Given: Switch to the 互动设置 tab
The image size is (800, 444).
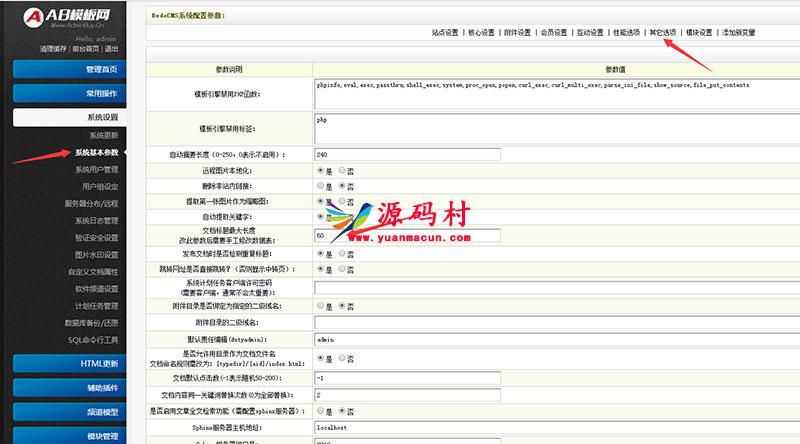Looking at the screenshot, I should pos(590,32).
